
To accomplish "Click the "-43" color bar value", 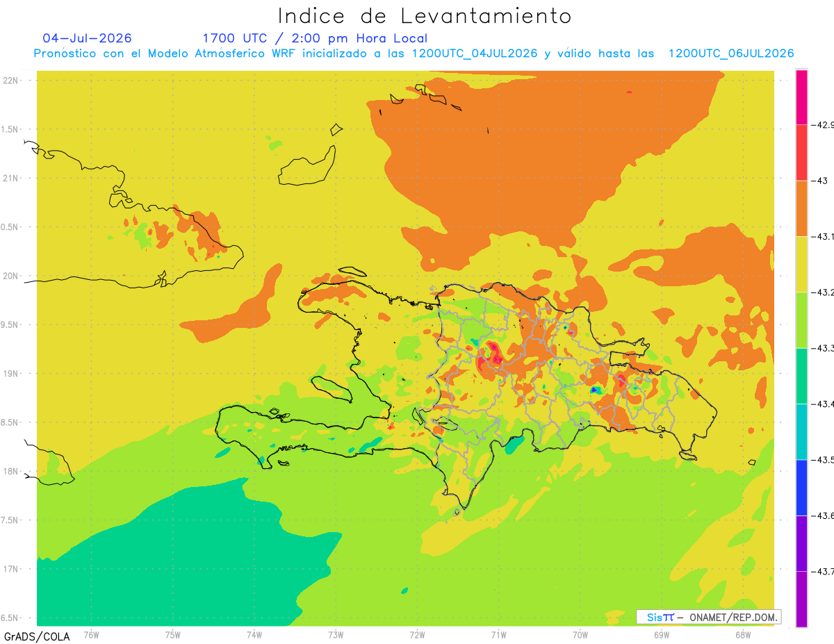I will point(820,181).
